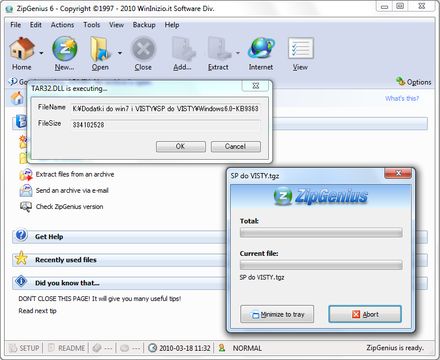Click the 'SP do VISTY.tgz' current file label
The image size is (440, 360).
point(262,277)
